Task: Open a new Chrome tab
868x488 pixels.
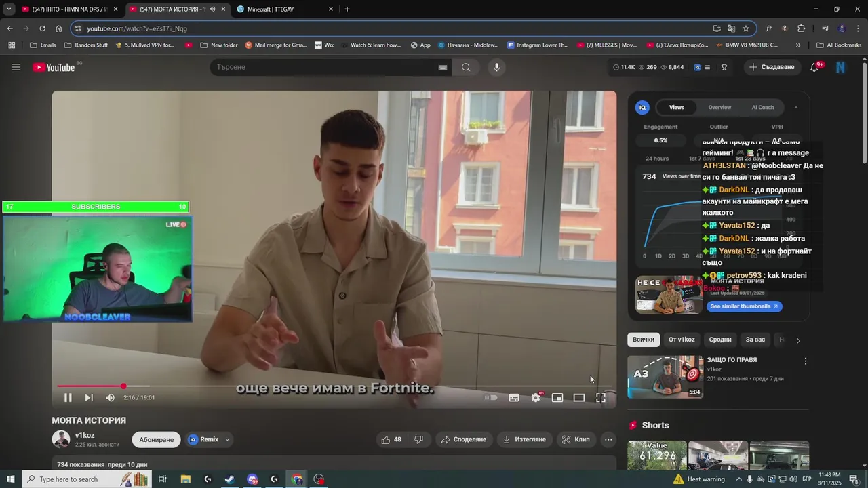Action: click(x=347, y=9)
